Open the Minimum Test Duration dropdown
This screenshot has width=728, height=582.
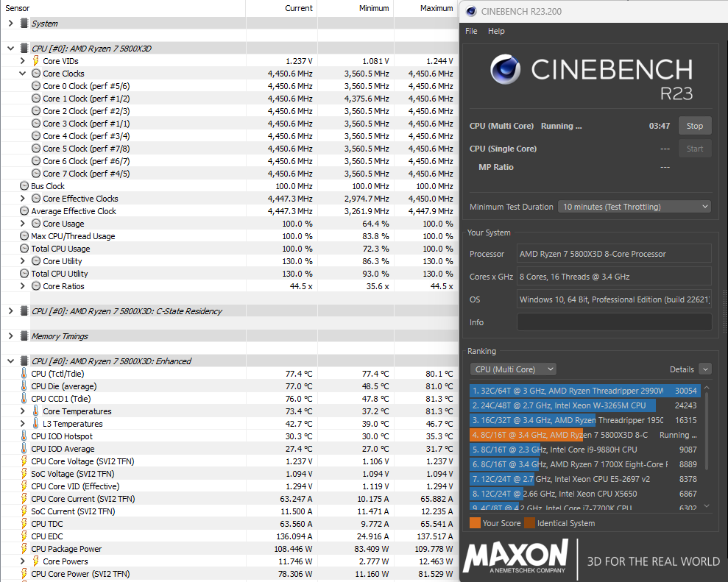point(635,207)
